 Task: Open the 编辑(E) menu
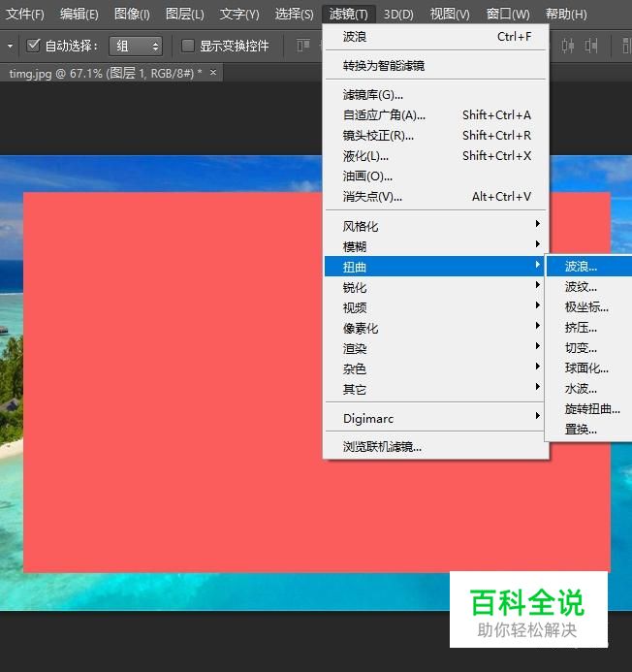79,15
